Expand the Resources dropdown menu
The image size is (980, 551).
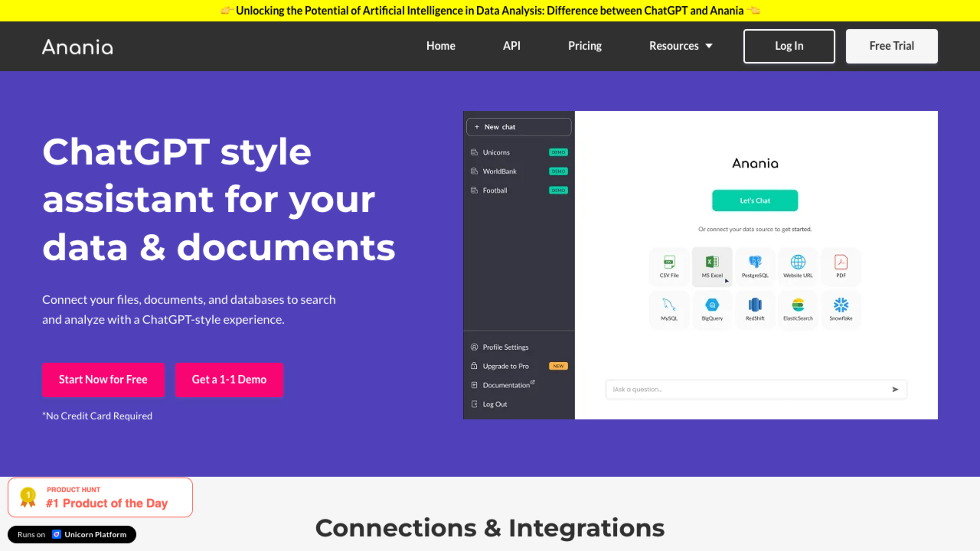(680, 46)
